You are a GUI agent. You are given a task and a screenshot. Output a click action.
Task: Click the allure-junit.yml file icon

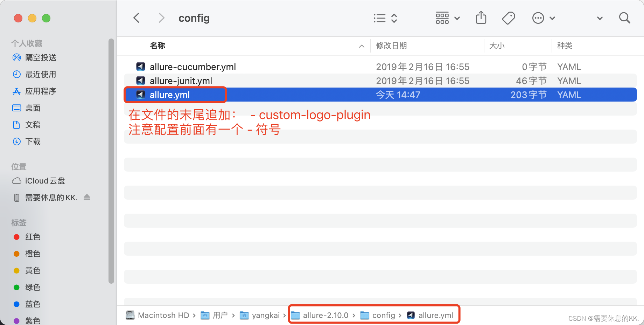pos(141,81)
